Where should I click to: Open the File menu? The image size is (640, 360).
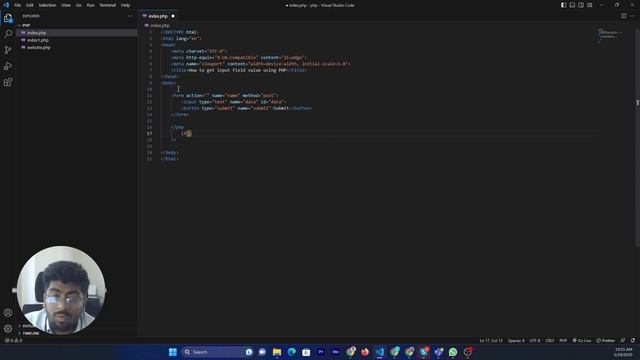[x=18, y=5]
